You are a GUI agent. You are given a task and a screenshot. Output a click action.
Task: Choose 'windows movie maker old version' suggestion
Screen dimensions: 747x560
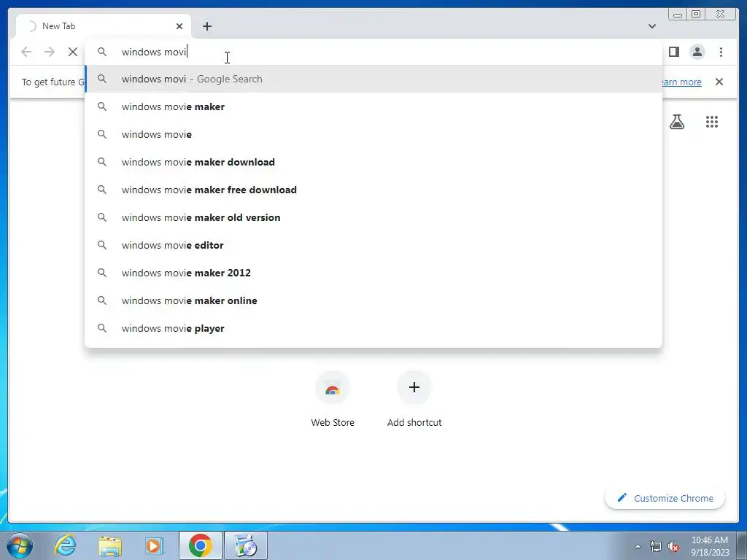pos(373,217)
